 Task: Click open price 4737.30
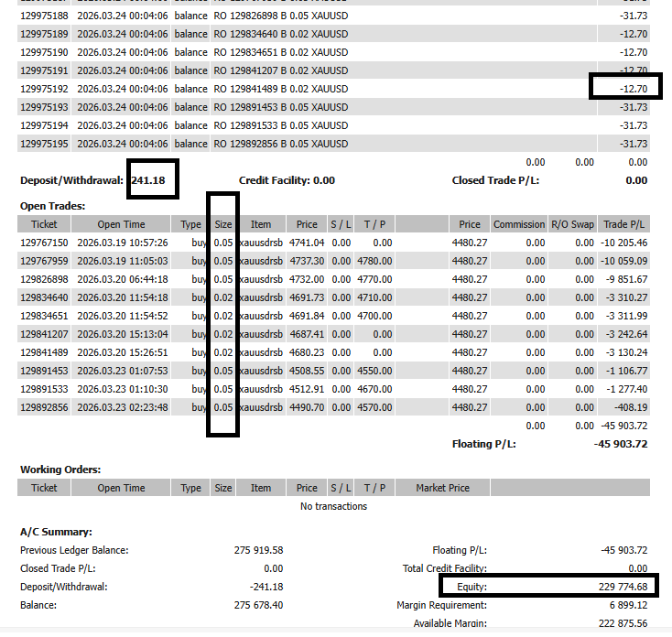[307, 262]
